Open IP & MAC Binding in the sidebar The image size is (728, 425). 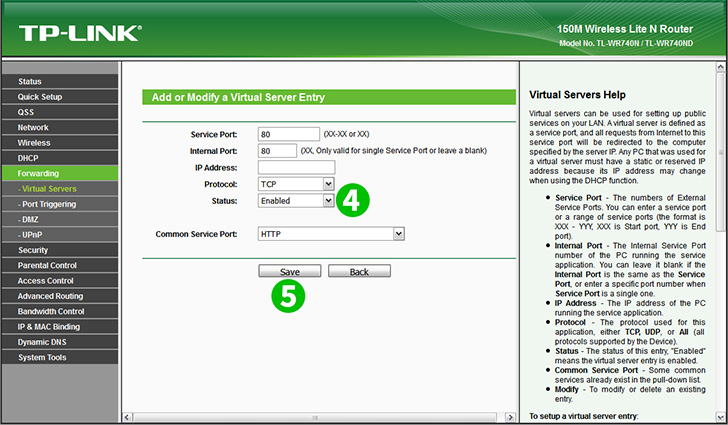coord(60,327)
